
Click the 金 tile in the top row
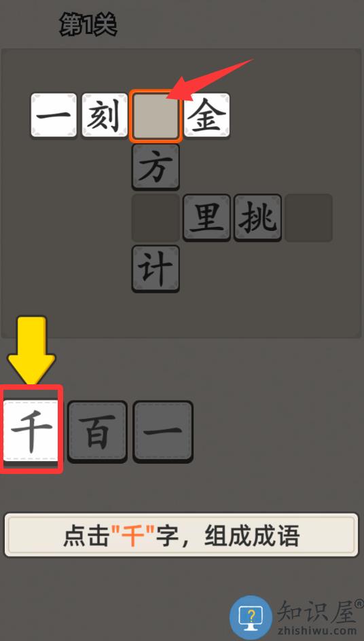click(206, 115)
